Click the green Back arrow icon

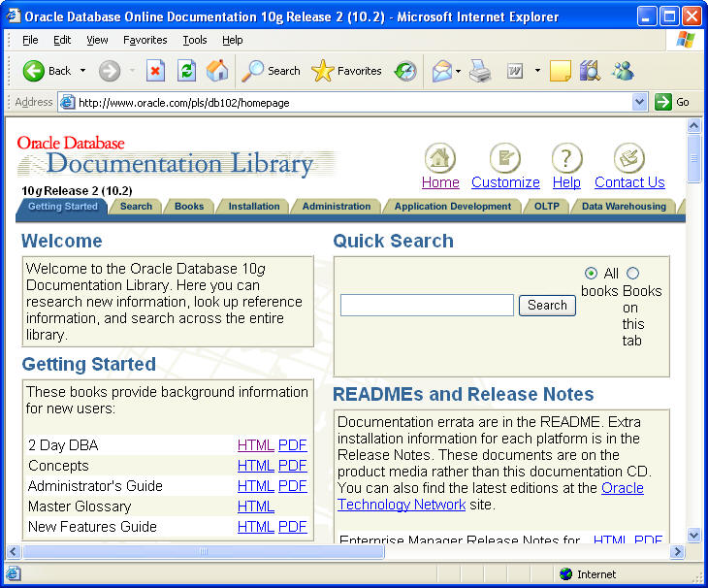33,71
